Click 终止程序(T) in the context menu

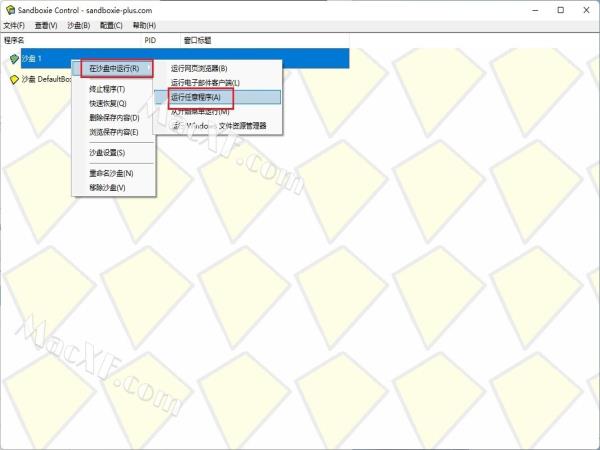[x=107, y=90]
